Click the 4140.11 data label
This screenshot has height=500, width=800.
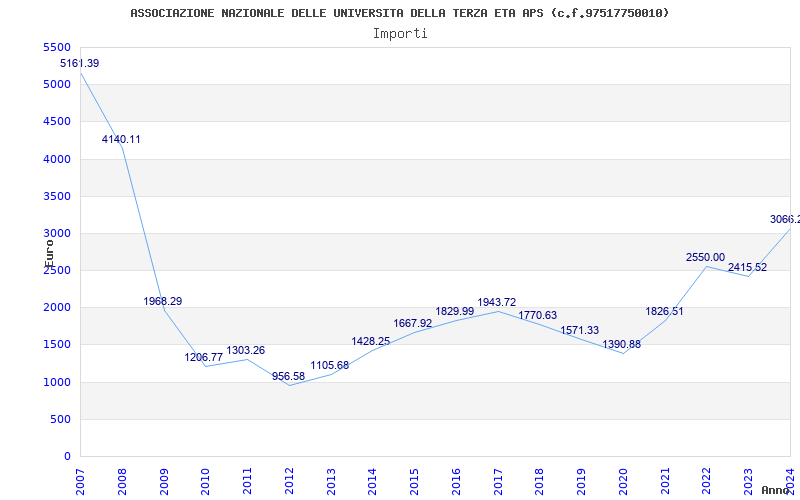click(x=121, y=139)
